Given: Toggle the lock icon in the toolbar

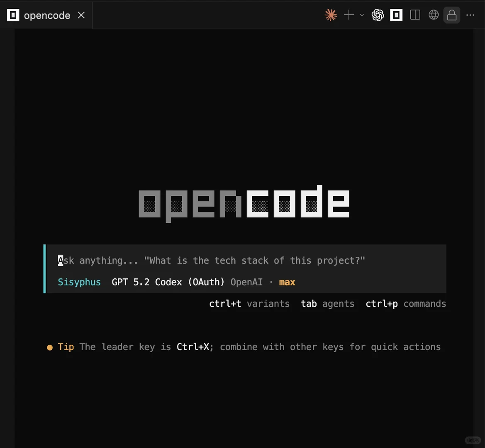Looking at the screenshot, I should click(x=451, y=15).
